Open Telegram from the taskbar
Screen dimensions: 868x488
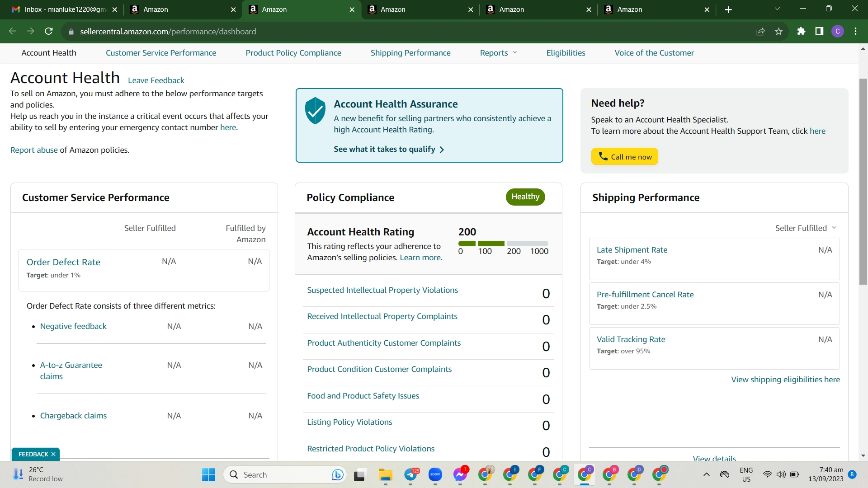tap(411, 474)
